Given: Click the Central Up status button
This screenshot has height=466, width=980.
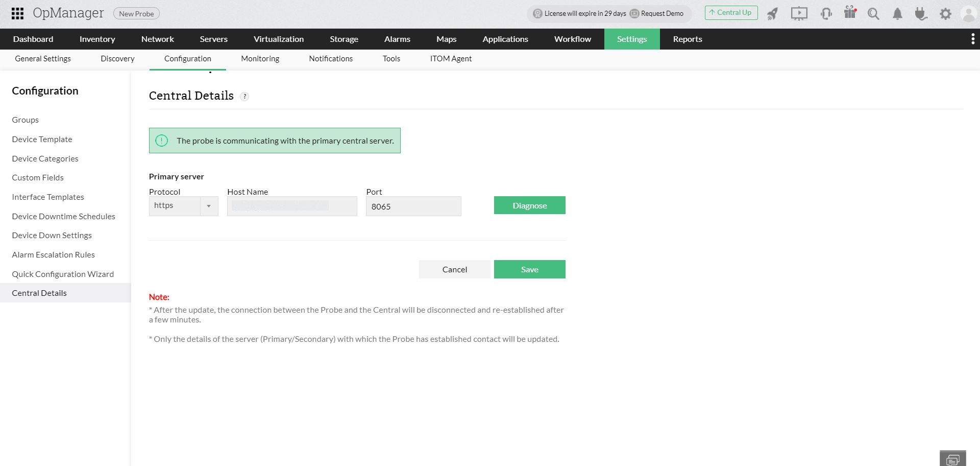Looking at the screenshot, I should coord(731,13).
